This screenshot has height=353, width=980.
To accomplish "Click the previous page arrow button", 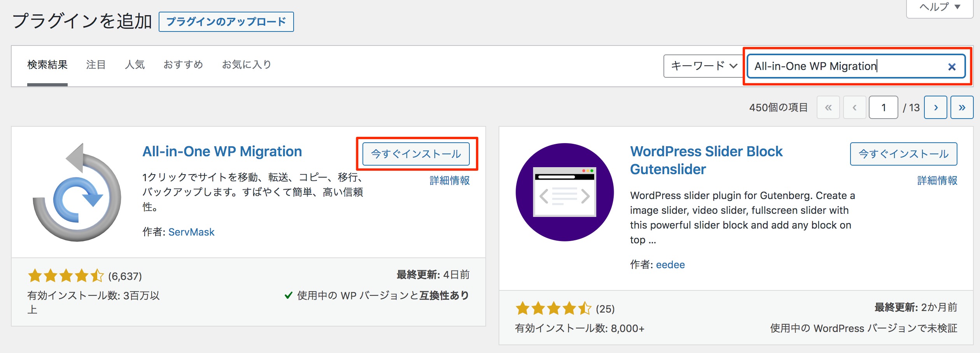I will click(x=854, y=107).
